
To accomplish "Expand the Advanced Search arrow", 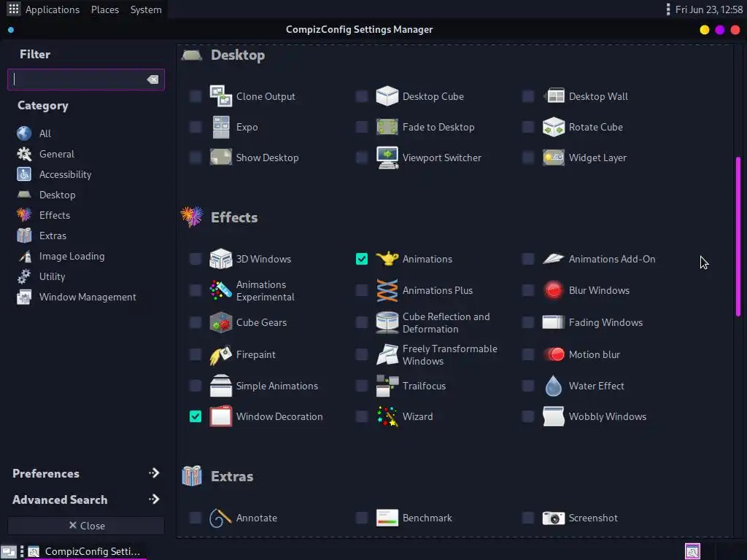I will 154,499.
